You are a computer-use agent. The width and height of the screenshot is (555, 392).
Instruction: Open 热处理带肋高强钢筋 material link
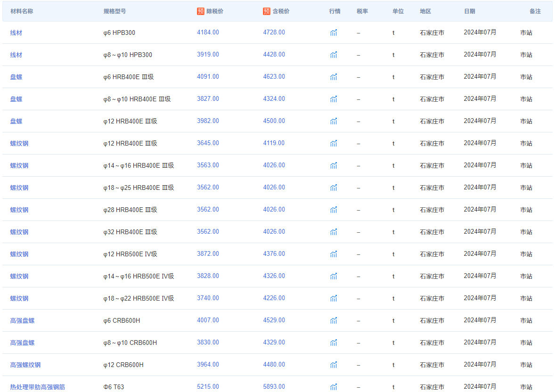[38, 387]
